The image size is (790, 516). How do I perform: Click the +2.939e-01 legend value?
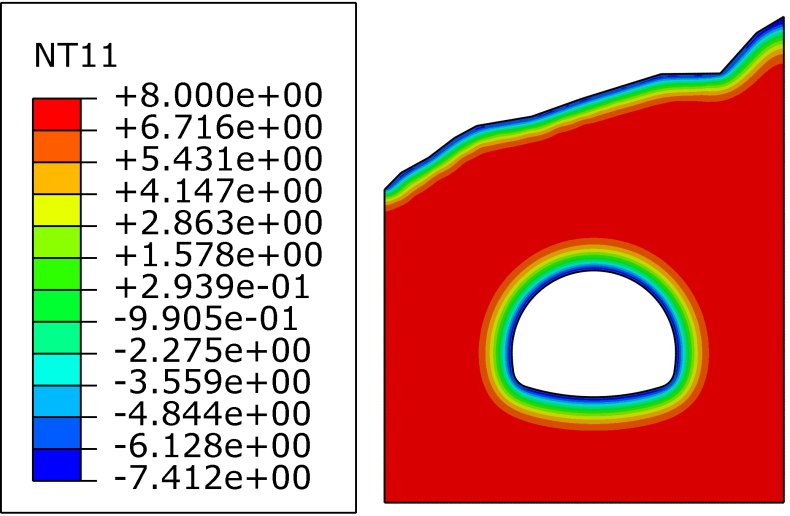212,287
